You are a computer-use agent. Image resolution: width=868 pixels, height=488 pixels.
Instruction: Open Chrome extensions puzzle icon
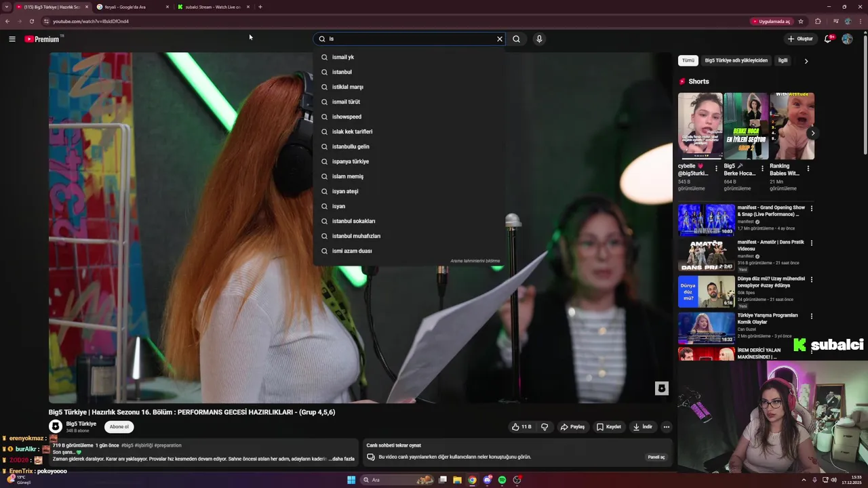tap(818, 21)
